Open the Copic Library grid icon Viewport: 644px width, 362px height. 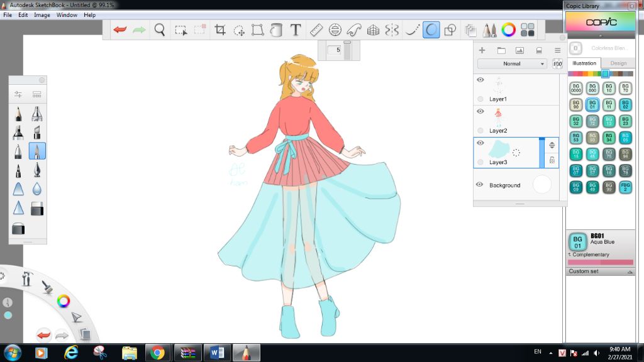[x=528, y=30]
